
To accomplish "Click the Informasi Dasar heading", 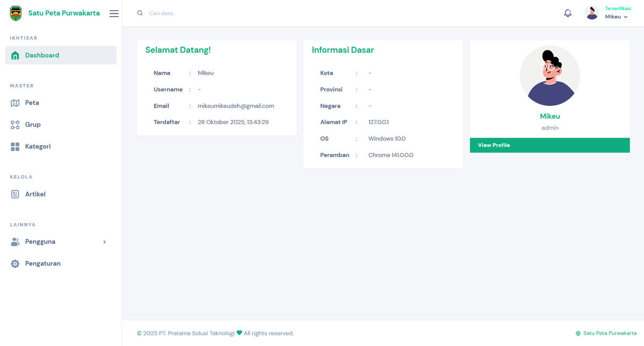I will coord(343,50).
